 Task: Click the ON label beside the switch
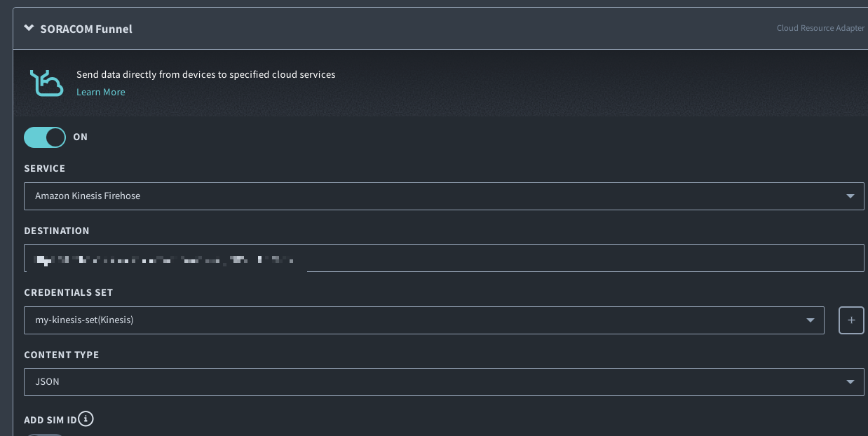click(81, 137)
